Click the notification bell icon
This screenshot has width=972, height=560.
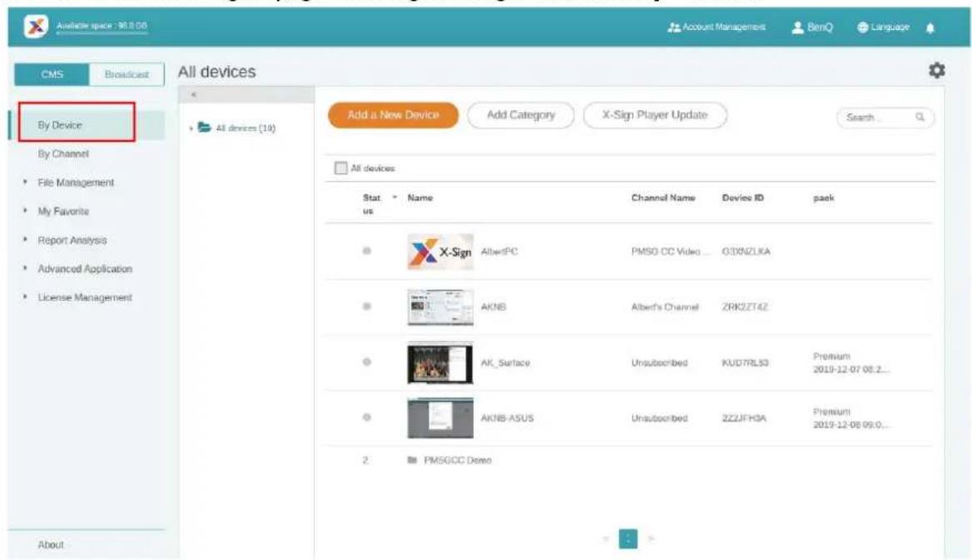pyautogui.click(x=930, y=27)
